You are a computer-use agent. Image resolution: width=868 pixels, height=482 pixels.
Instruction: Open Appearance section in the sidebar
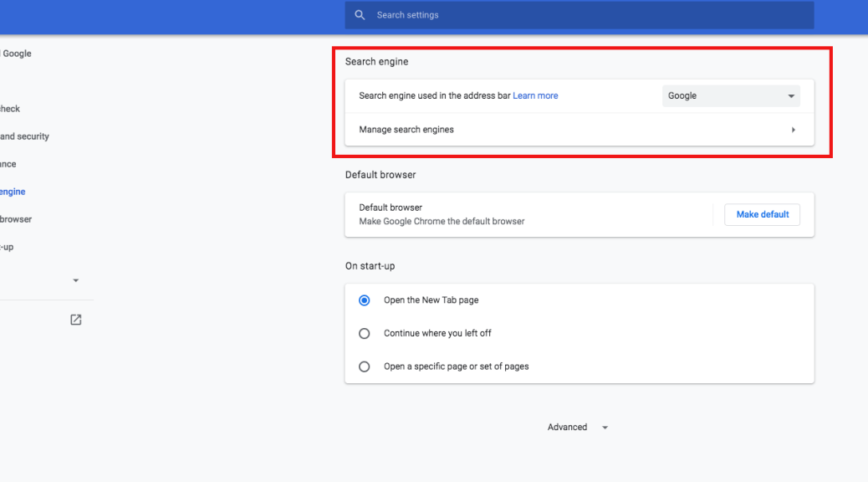coord(8,164)
